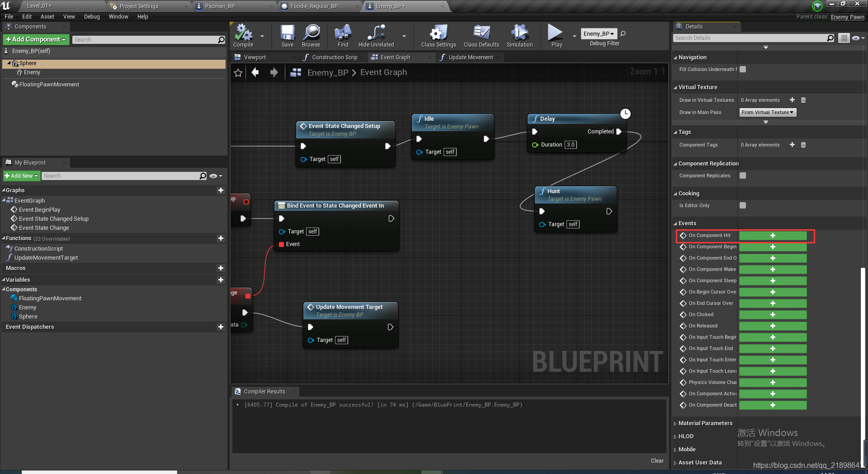This screenshot has width=868, height=474.
Task: Click Search Details input field
Action: pyautogui.click(x=750, y=38)
